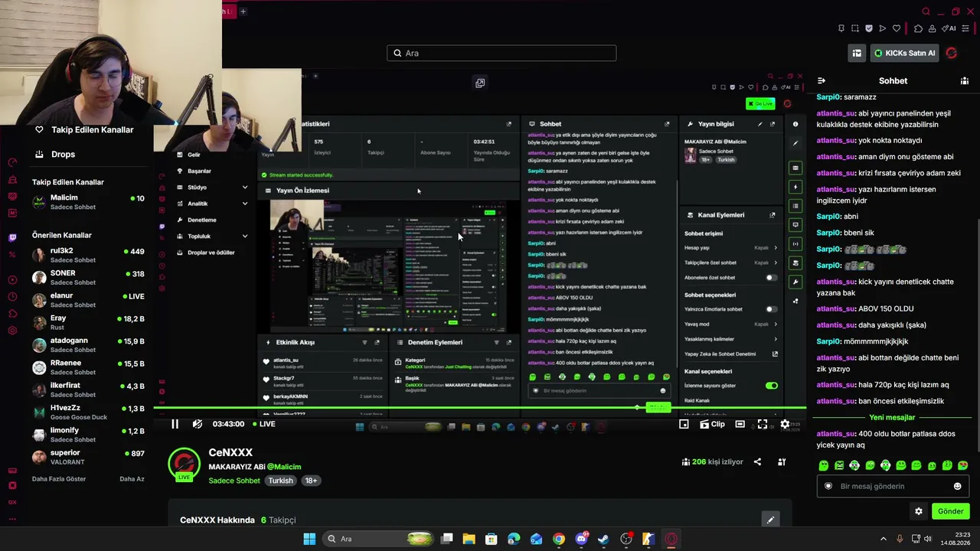The image size is (980, 551).
Task: Open browser snapshot tool icon
Action: pyautogui.click(x=854, y=28)
